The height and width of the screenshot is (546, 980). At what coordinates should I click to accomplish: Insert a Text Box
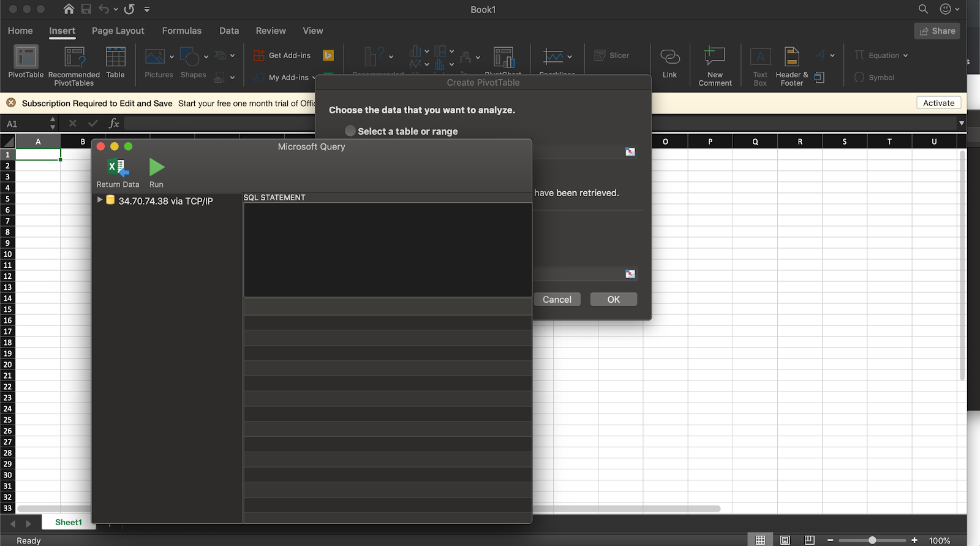(760, 66)
